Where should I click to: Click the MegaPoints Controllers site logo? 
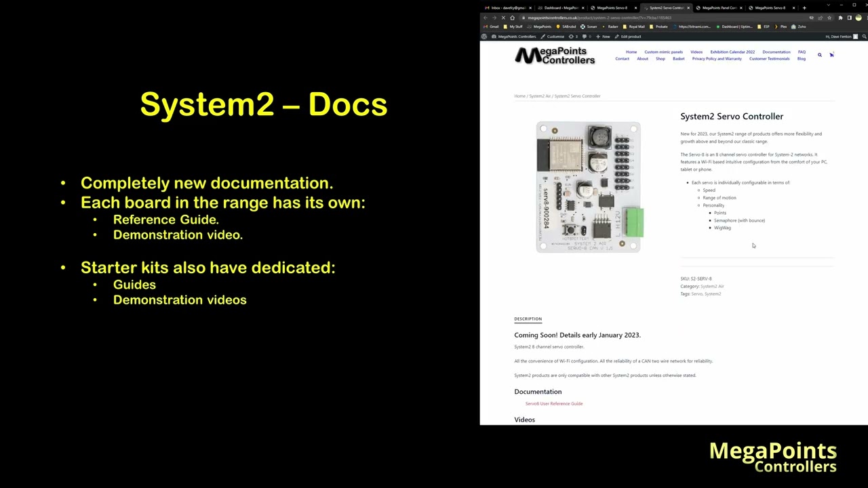click(x=555, y=56)
